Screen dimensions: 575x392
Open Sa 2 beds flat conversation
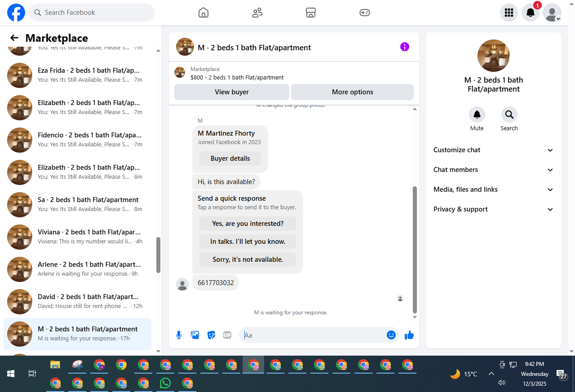pos(77,205)
